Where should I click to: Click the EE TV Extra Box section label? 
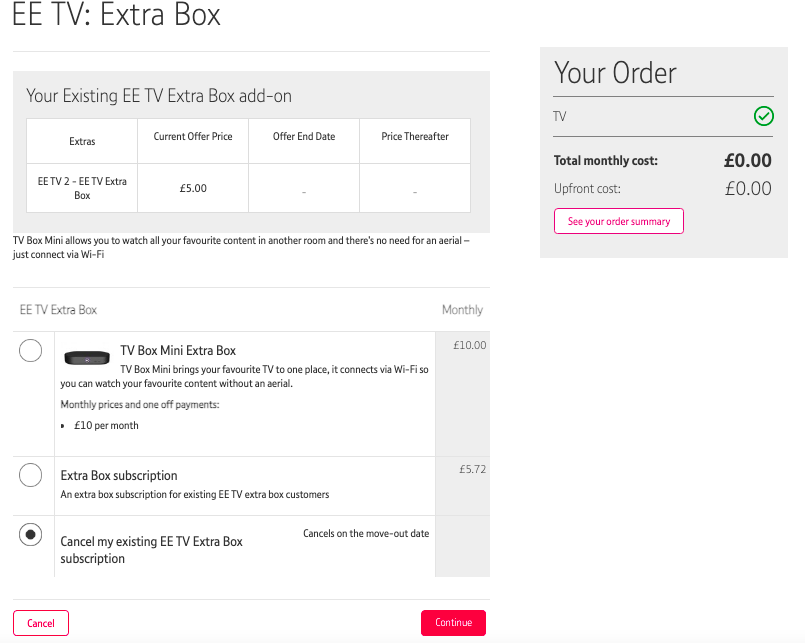point(58,310)
